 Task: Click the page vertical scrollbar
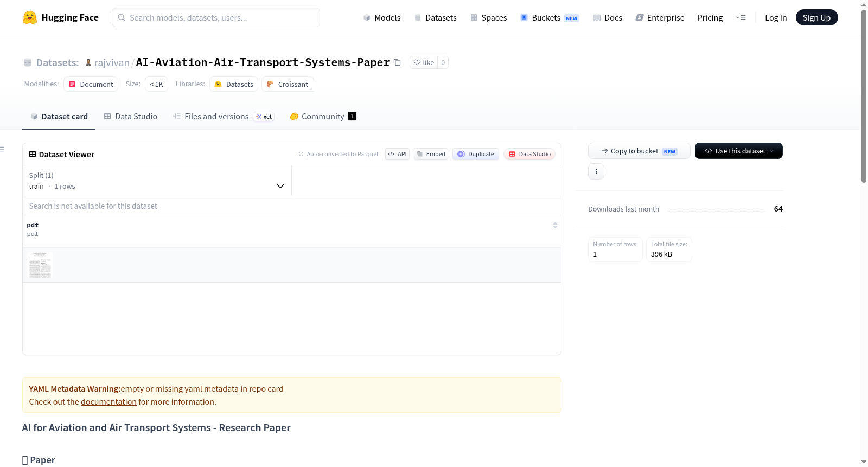pos(864,97)
